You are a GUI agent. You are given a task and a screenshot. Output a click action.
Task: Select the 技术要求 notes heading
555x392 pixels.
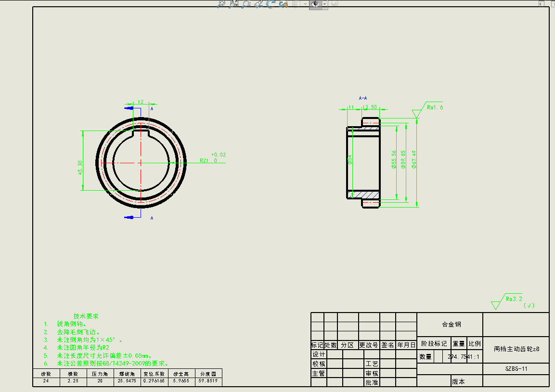(x=86, y=316)
